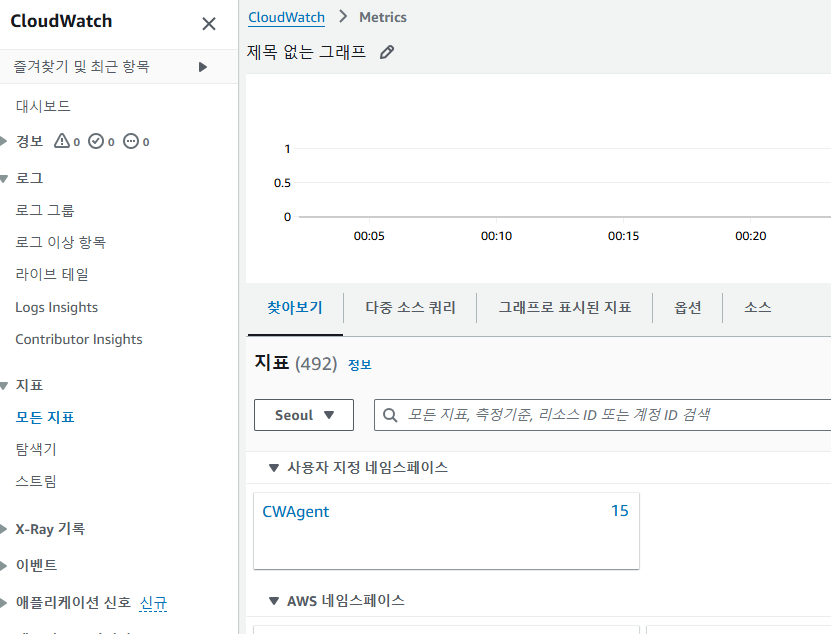Screen dimensions: 831x634
Task: Click the 00:10 time axis label
Action: [x=496, y=236]
